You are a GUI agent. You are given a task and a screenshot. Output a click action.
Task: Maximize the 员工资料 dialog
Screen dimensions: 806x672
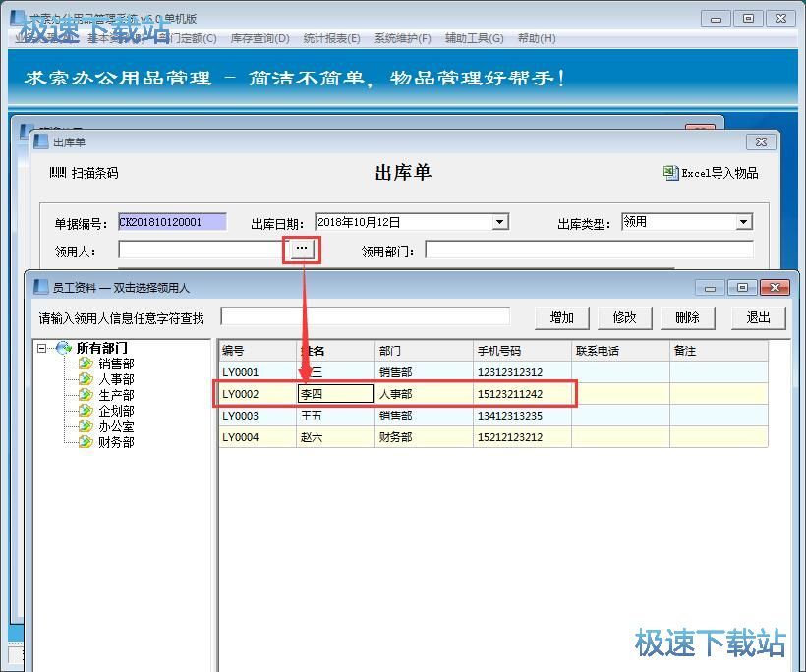click(x=742, y=287)
